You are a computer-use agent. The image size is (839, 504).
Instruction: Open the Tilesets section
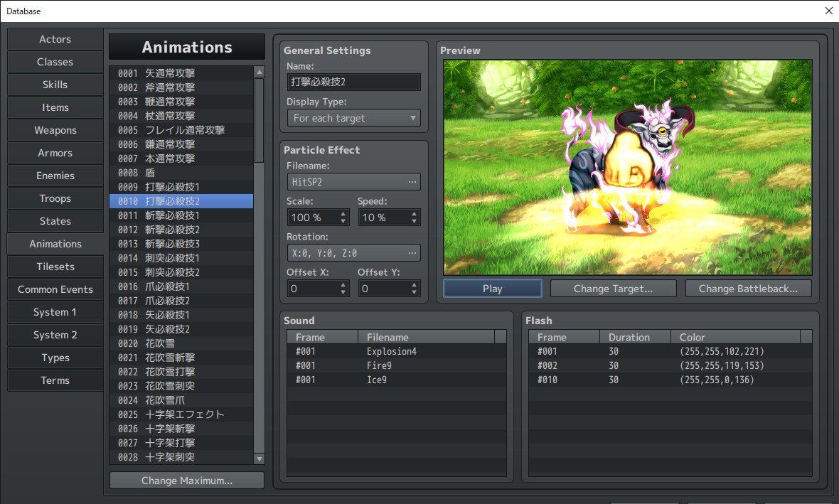(x=55, y=267)
